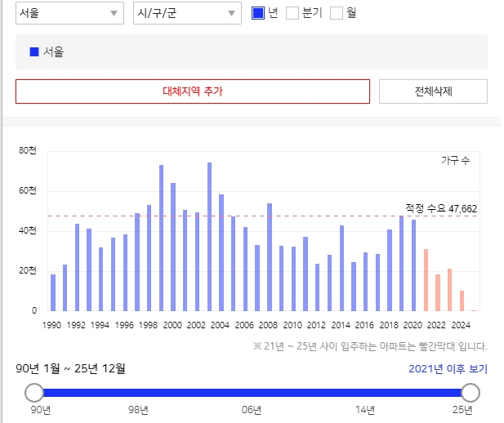This screenshot has height=423, width=504.
Task: Click the tallest bar for 2003
Action: click(209, 237)
